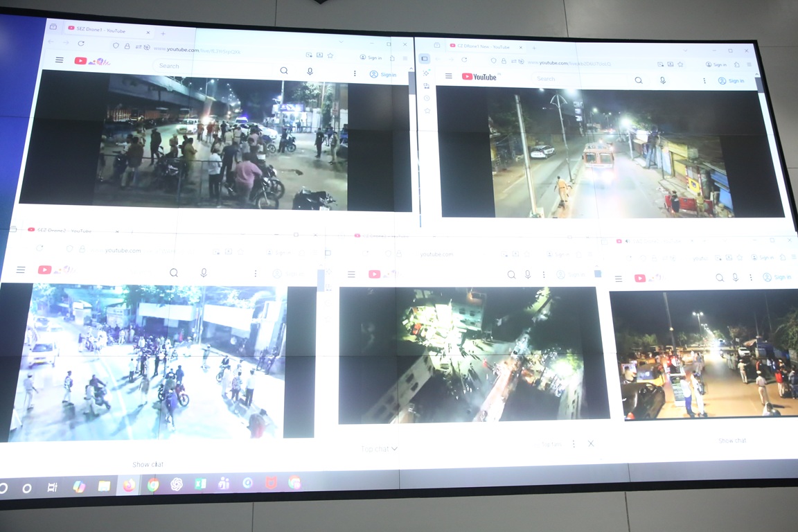Click Show chat below bottom-left stream
Image resolution: width=798 pixels, height=532 pixels.
click(x=148, y=464)
